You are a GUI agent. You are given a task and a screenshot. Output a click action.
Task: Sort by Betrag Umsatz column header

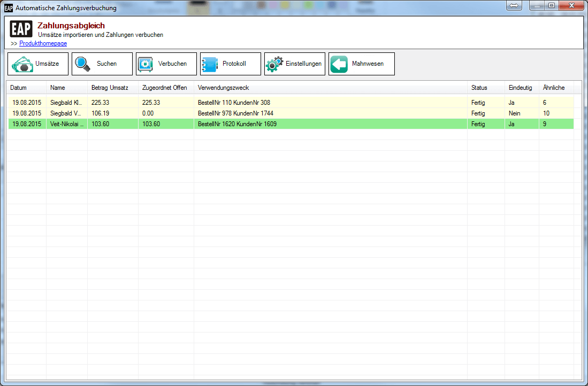click(x=106, y=88)
